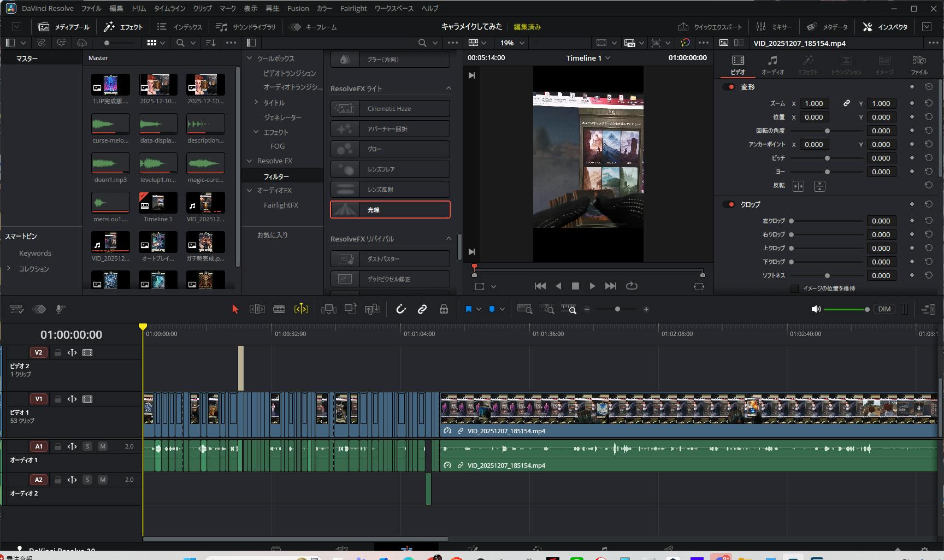Solo audio track A2
944x560 pixels.
[87, 480]
